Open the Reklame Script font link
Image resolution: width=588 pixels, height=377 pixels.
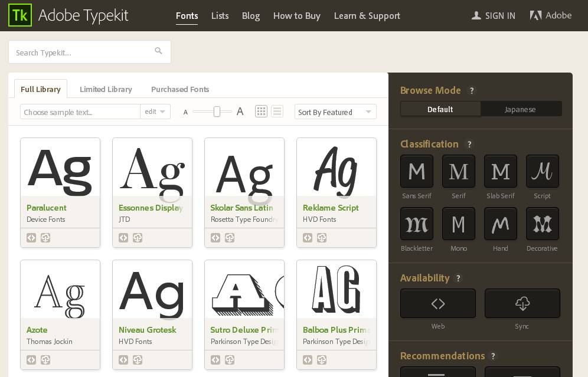(331, 208)
